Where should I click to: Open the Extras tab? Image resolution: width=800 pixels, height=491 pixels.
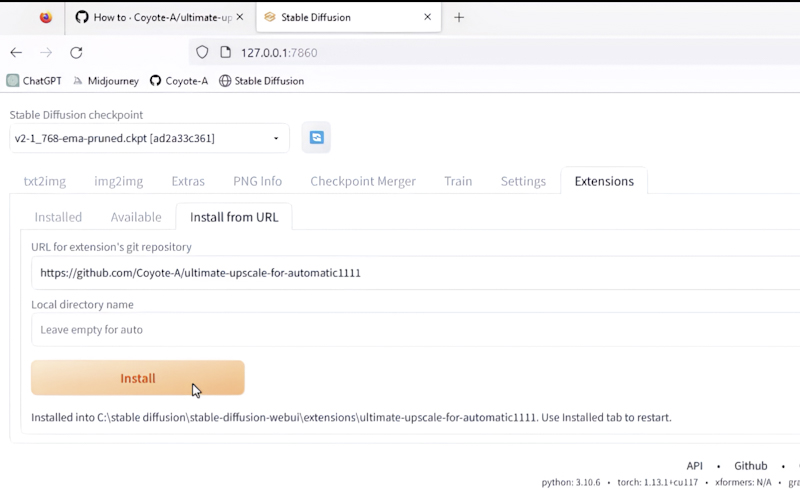pos(188,181)
